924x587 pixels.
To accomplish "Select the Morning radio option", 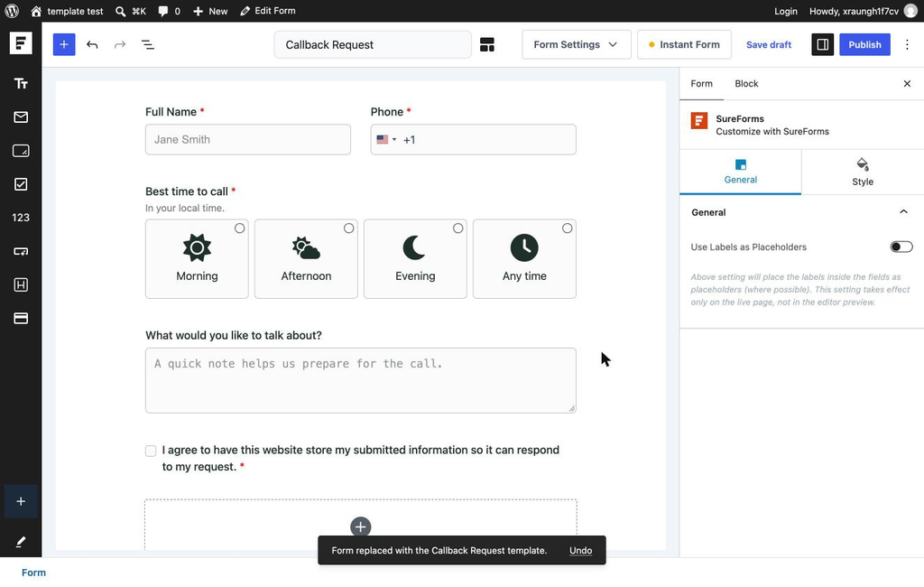I will click(197, 259).
